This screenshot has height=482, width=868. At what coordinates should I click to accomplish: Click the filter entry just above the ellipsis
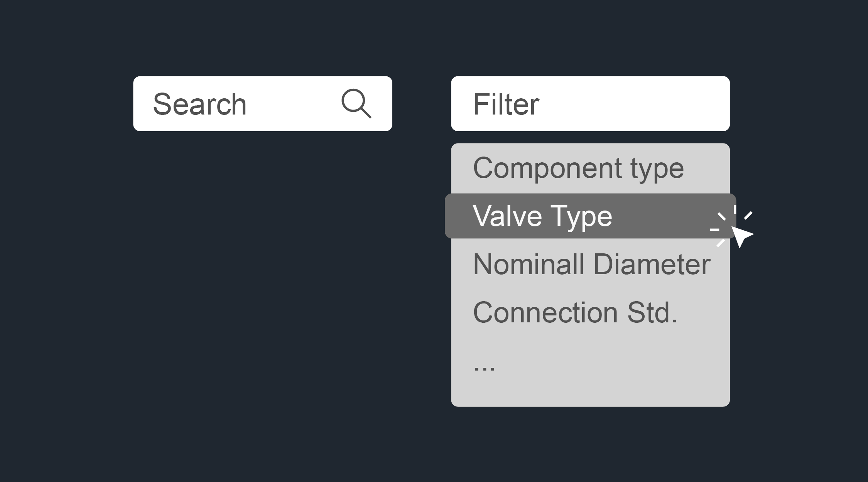tap(575, 312)
